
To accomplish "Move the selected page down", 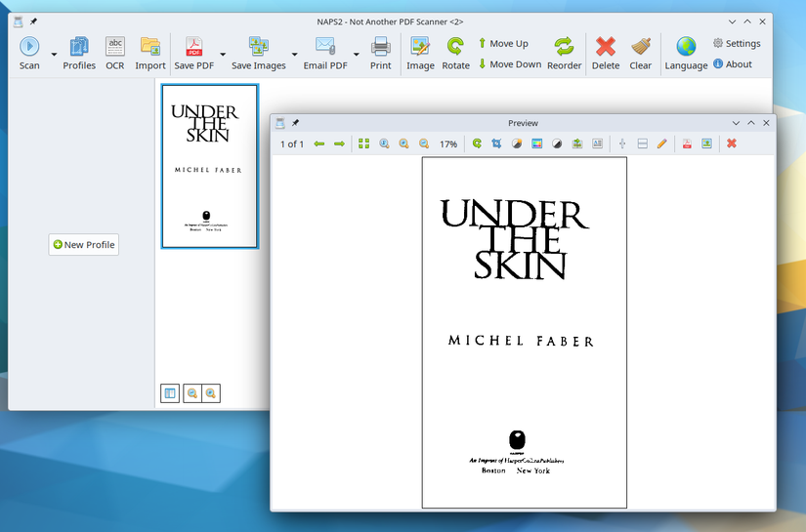I will click(510, 64).
